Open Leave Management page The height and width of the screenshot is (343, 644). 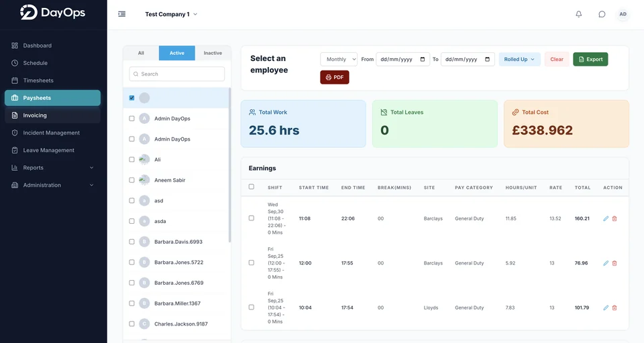(52, 150)
